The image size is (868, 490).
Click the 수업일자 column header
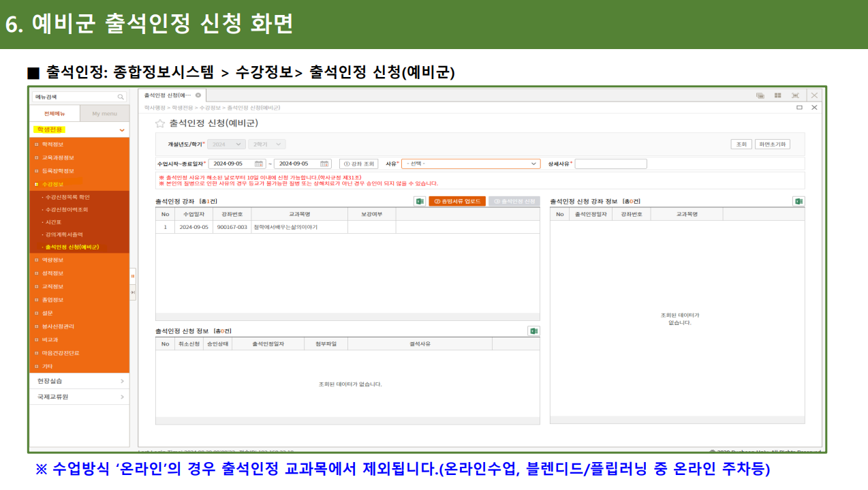[193, 214]
